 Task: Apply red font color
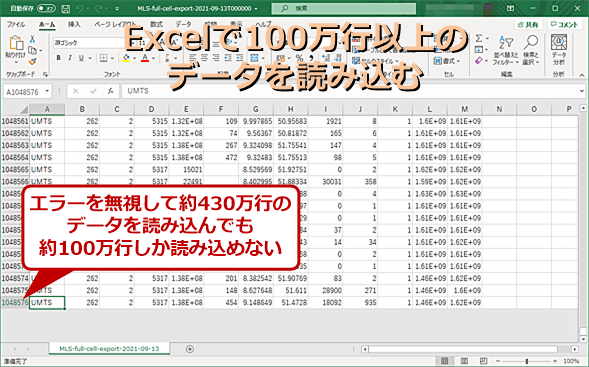(x=145, y=58)
